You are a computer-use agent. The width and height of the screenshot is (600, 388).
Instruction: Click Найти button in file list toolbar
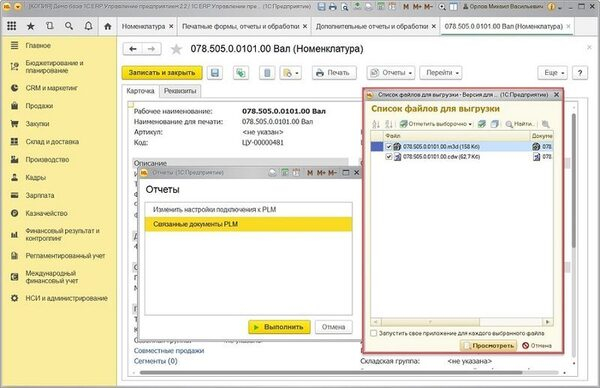(x=520, y=124)
